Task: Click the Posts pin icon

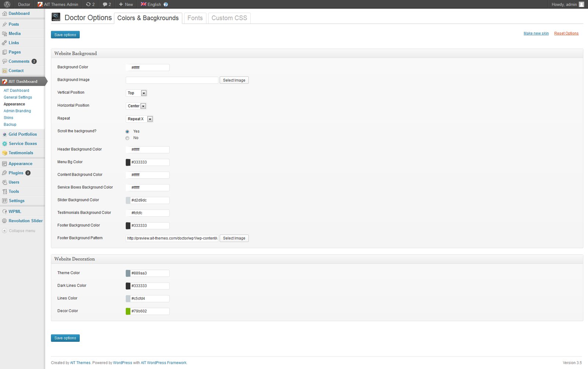Action: 4,24
